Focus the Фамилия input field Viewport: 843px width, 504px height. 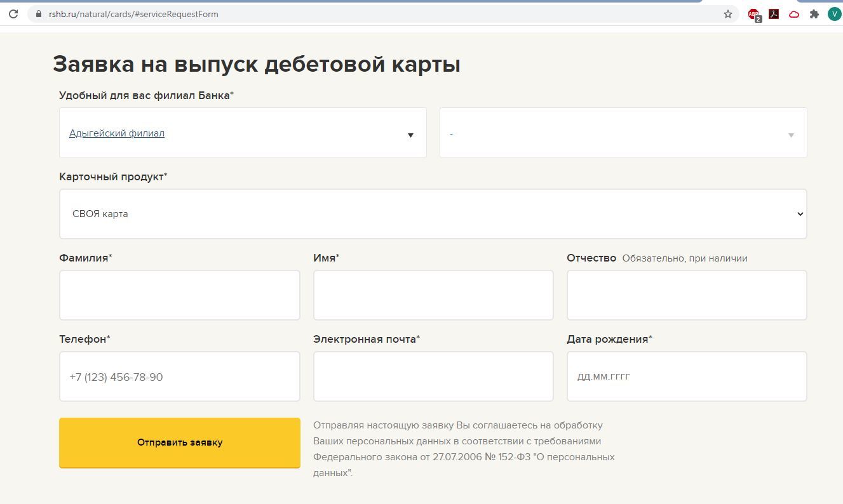point(180,295)
